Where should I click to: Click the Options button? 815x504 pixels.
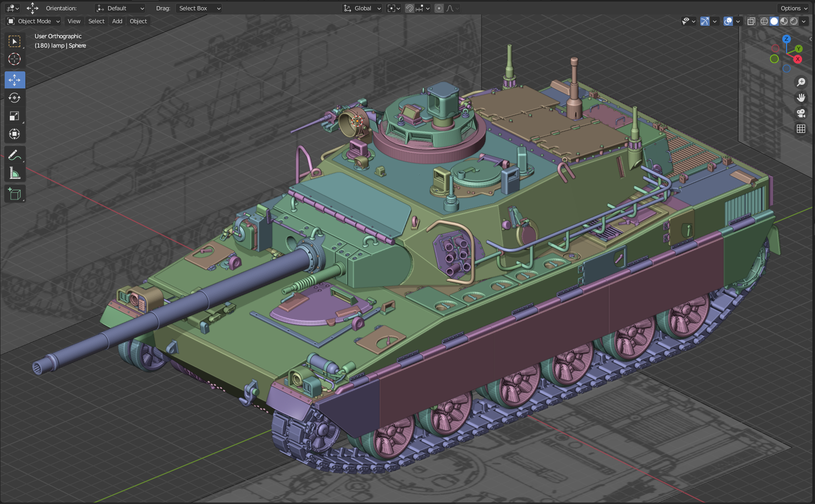tap(793, 8)
